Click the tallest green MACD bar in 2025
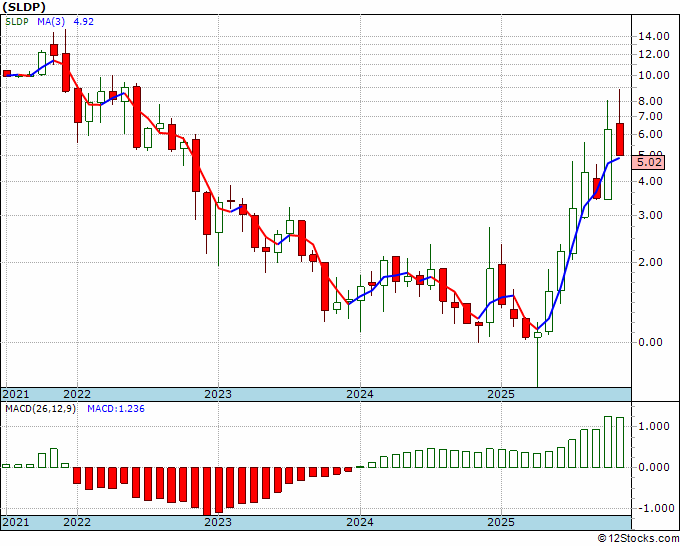 click(x=608, y=442)
